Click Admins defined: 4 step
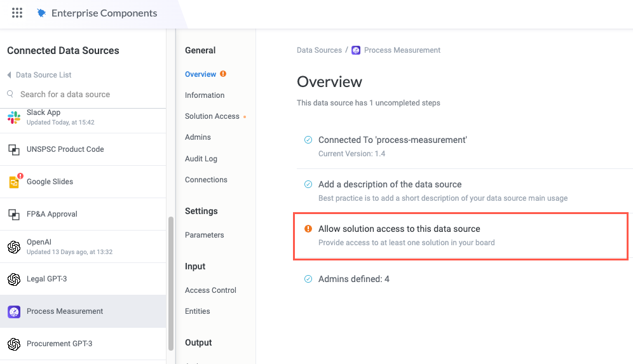 click(x=353, y=279)
